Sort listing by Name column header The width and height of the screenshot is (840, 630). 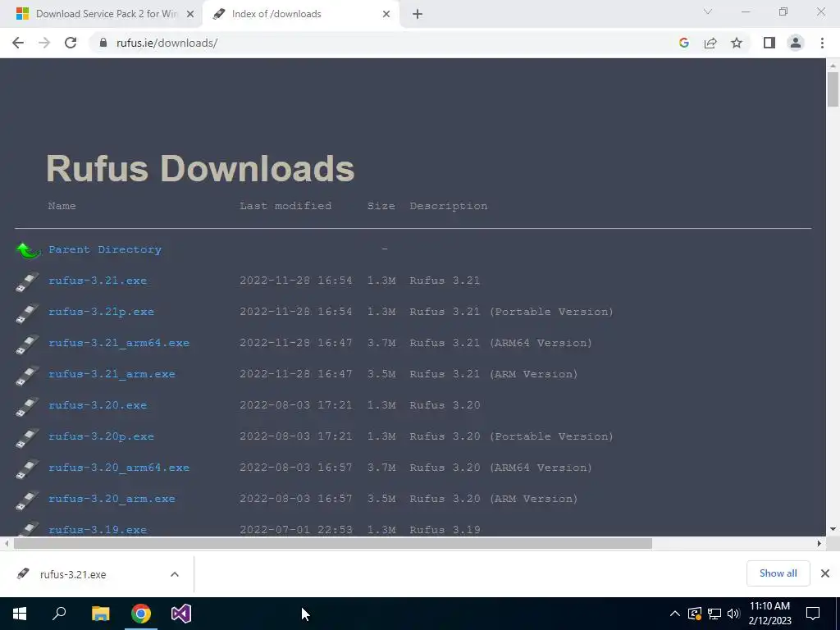click(x=62, y=206)
